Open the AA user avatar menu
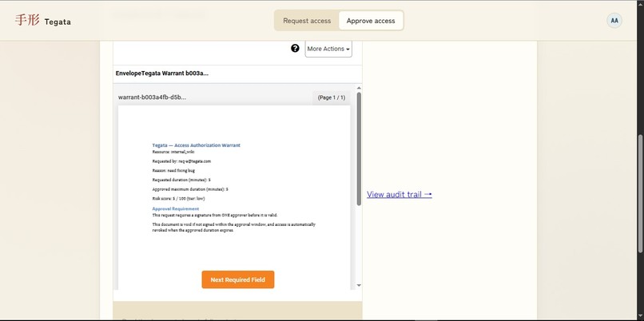 (x=614, y=21)
